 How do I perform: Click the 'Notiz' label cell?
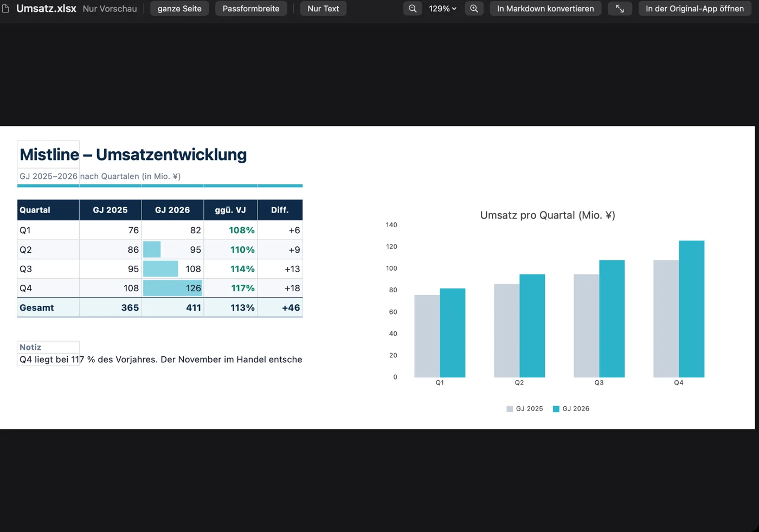tap(48, 347)
